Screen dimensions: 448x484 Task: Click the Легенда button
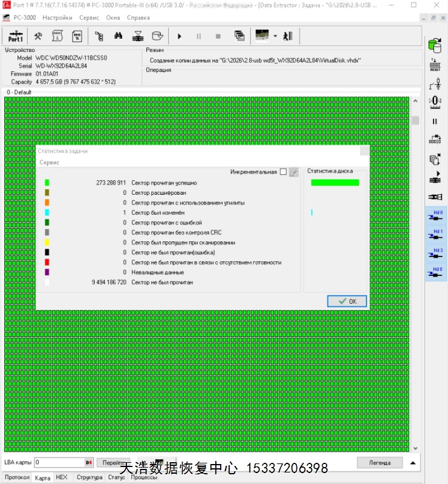click(378, 463)
